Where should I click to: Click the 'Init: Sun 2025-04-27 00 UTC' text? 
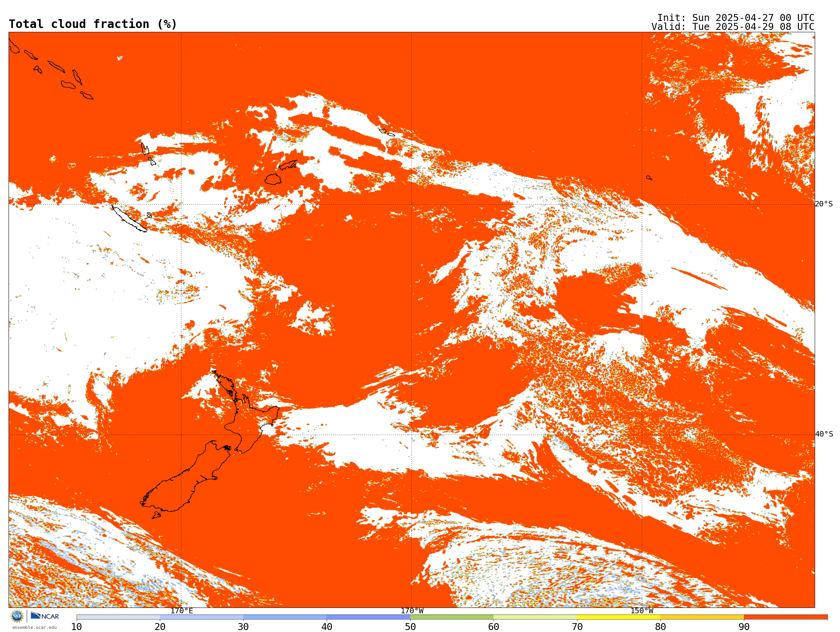pos(735,18)
